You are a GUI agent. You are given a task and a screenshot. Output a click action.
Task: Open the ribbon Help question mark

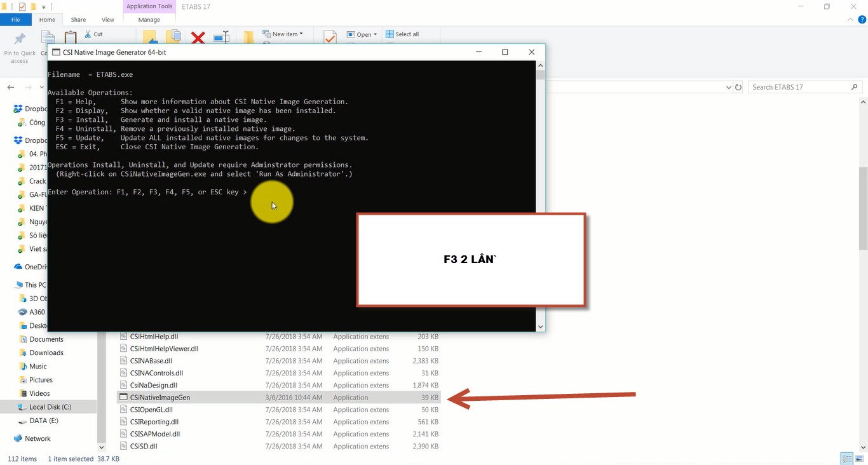pos(861,20)
